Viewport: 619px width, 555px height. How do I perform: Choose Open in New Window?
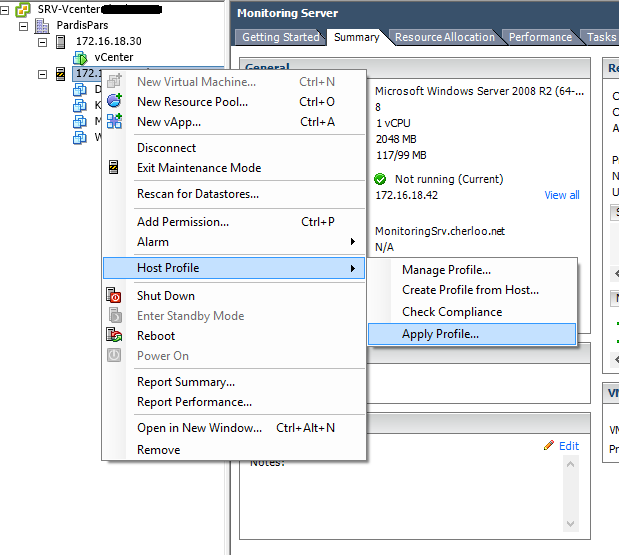(x=234, y=428)
